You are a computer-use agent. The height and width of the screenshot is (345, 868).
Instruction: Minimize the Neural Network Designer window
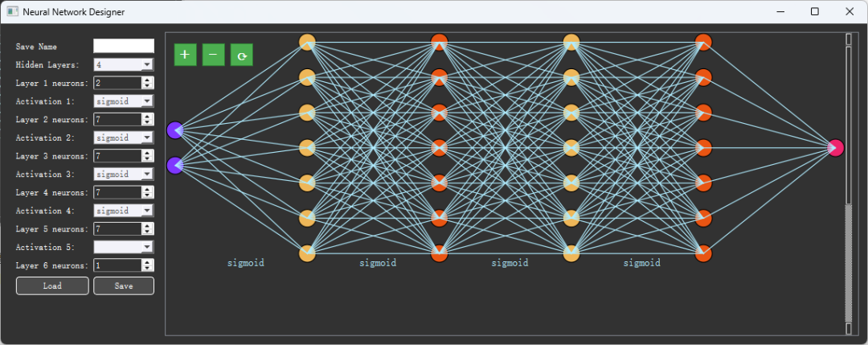coord(780,11)
